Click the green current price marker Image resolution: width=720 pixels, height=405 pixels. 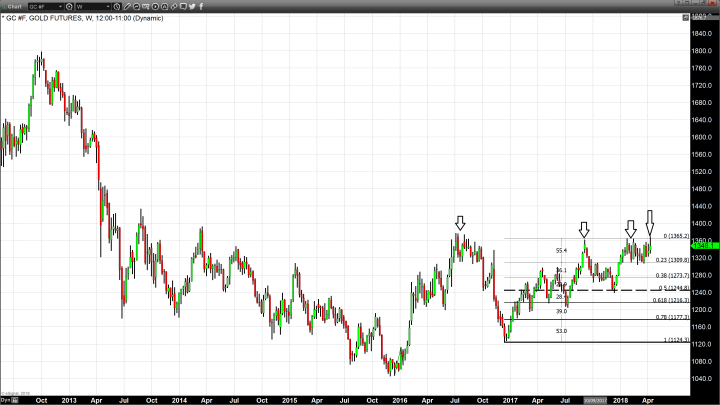pos(703,246)
